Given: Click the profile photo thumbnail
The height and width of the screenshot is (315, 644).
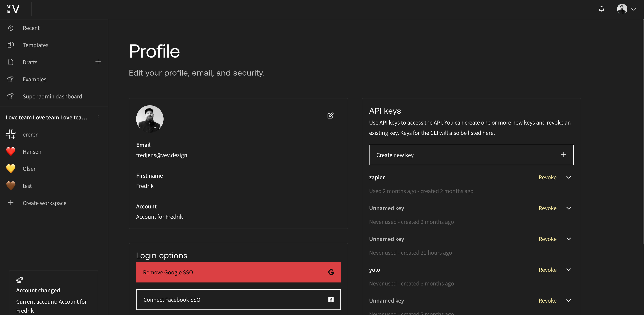Looking at the screenshot, I should [x=150, y=119].
